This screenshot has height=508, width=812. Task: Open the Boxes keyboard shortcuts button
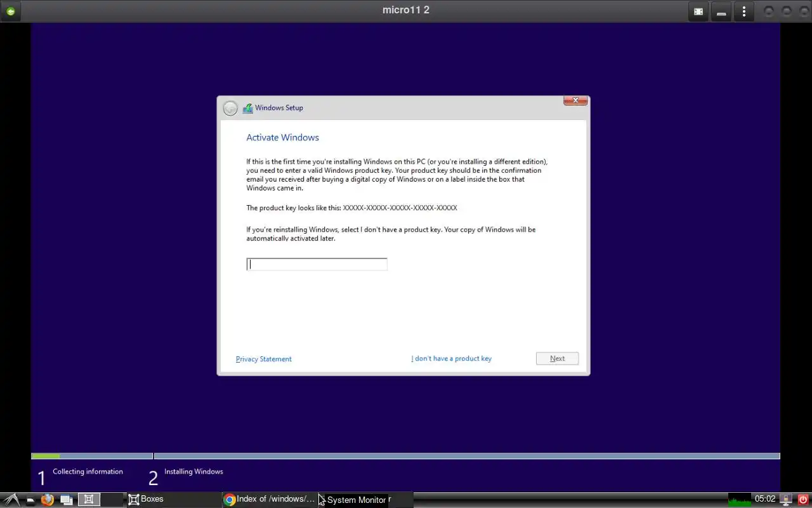tap(721, 11)
